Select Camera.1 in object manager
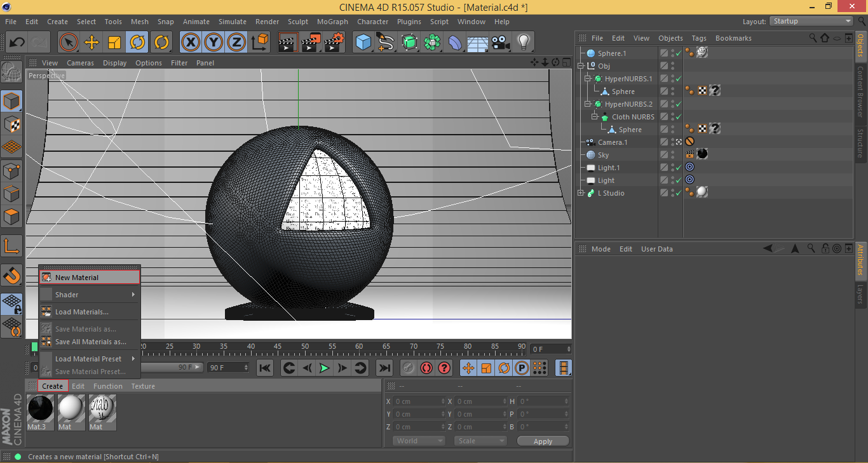The image size is (868, 463). click(x=613, y=142)
